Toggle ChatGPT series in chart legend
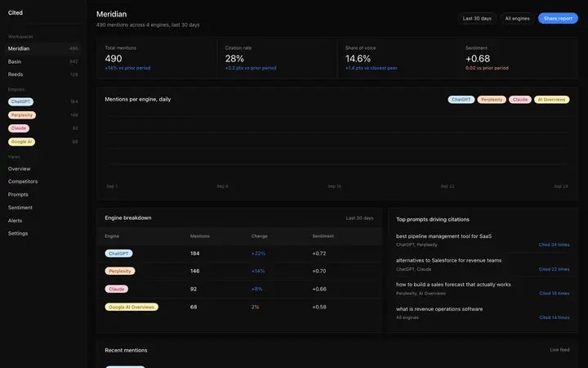This screenshot has height=368, width=588. pyautogui.click(x=461, y=100)
